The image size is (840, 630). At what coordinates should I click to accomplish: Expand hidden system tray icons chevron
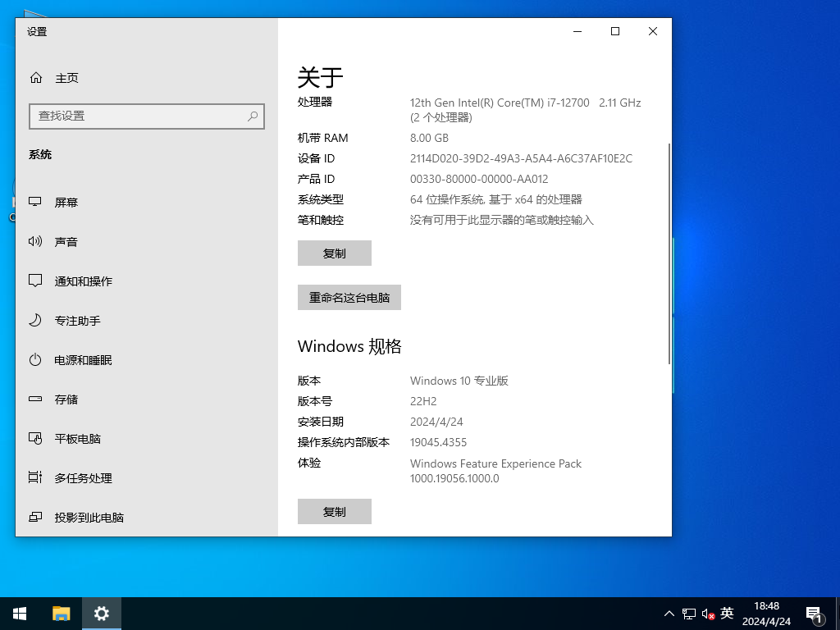point(669,614)
